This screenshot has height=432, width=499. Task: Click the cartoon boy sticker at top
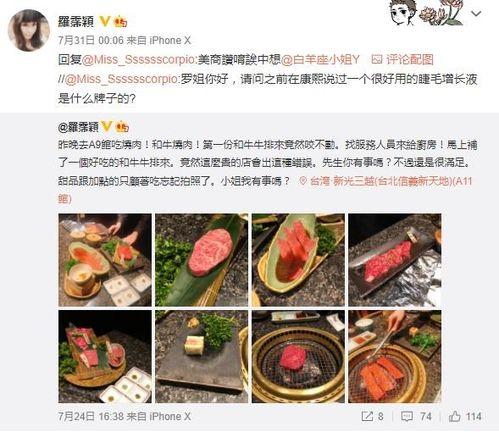(403, 12)
